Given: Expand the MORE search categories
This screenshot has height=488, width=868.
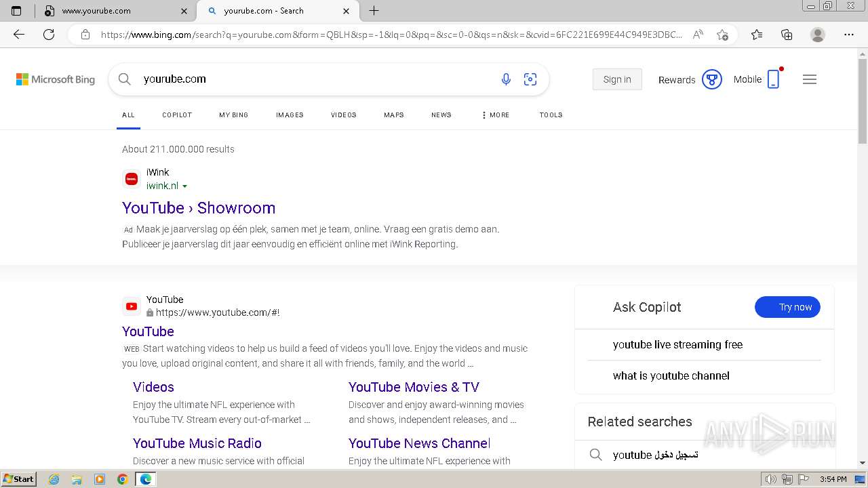Looking at the screenshot, I should 495,115.
